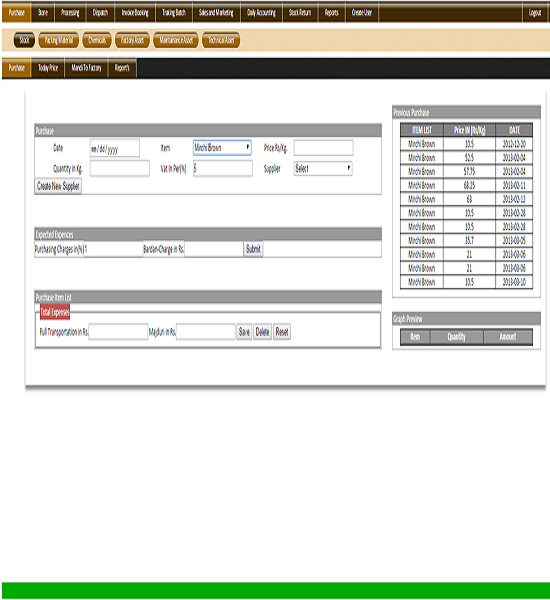Switch to Mandi To Factory tab
This screenshot has width=550, height=600.
86,68
